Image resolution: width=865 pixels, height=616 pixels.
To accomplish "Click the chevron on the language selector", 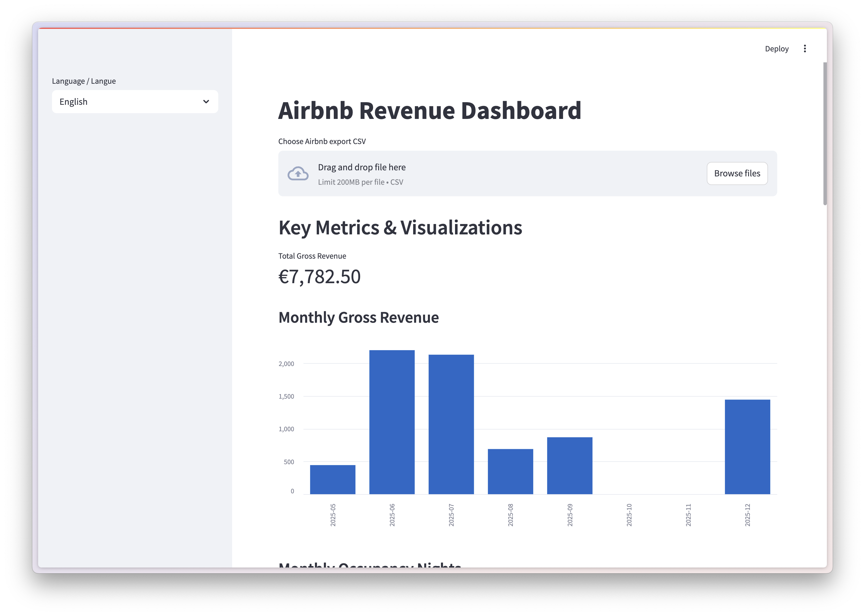I will tap(206, 102).
